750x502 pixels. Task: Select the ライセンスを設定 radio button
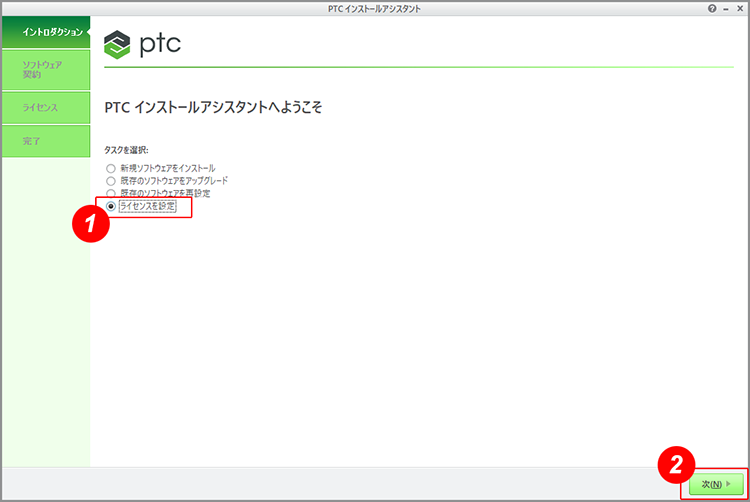[111, 206]
